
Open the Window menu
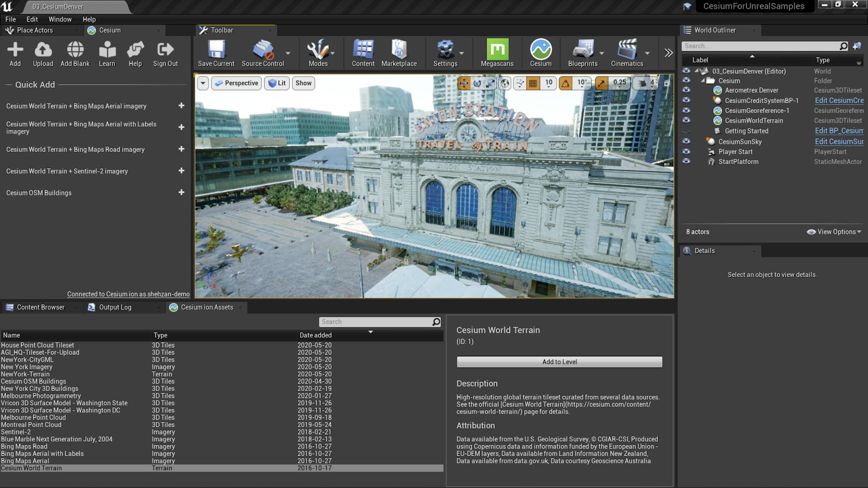click(x=60, y=19)
